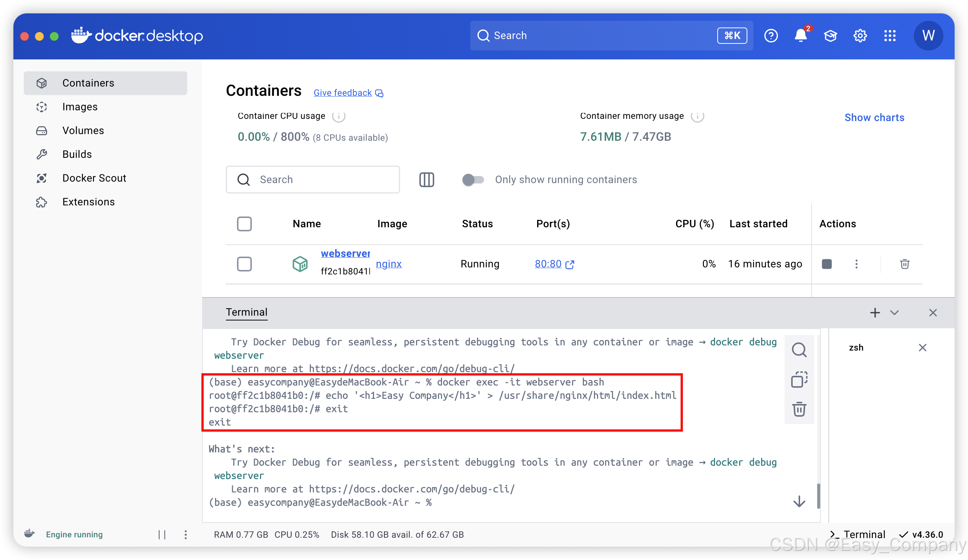This screenshot has height=560, width=968.
Task: Delete the webserver container with trash icon
Action: click(x=904, y=264)
